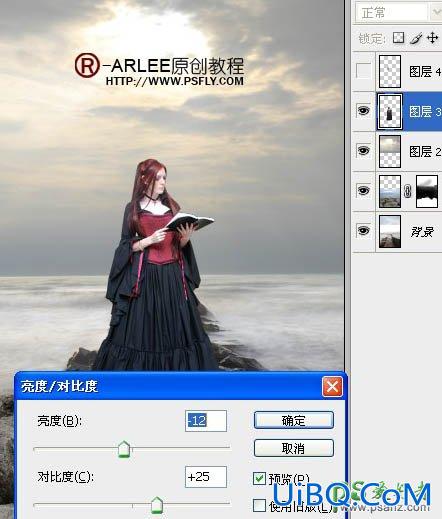Select the 图层 4 layer thumbnail
The width and height of the screenshot is (442, 519).
(390, 71)
